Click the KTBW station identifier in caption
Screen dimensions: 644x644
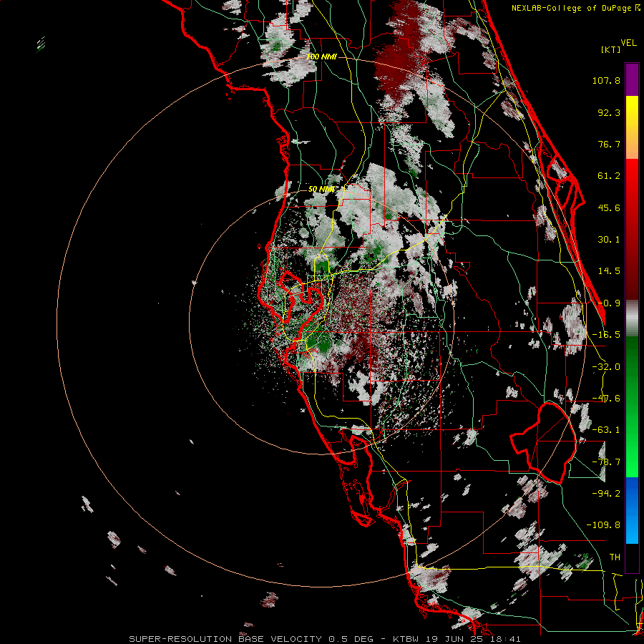[407, 639]
